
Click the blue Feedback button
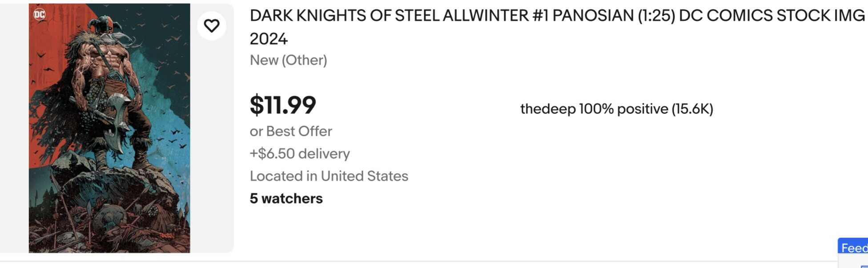click(x=854, y=248)
